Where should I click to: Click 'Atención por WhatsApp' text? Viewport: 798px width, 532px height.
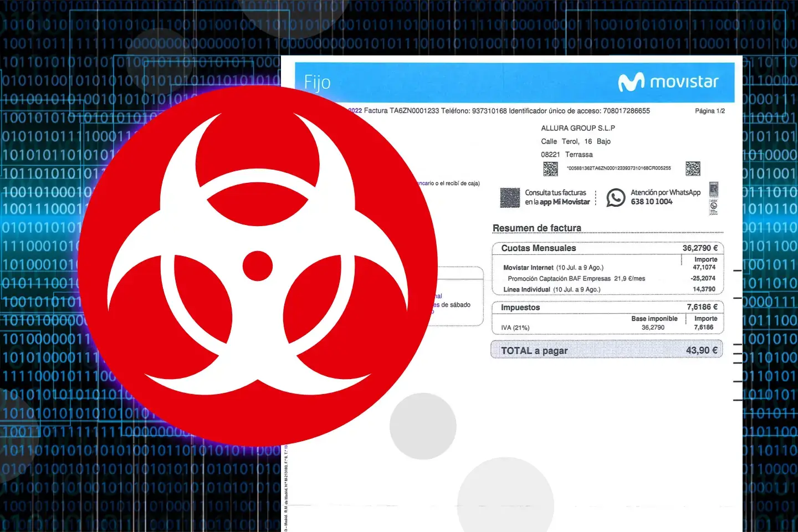(x=666, y=192)
